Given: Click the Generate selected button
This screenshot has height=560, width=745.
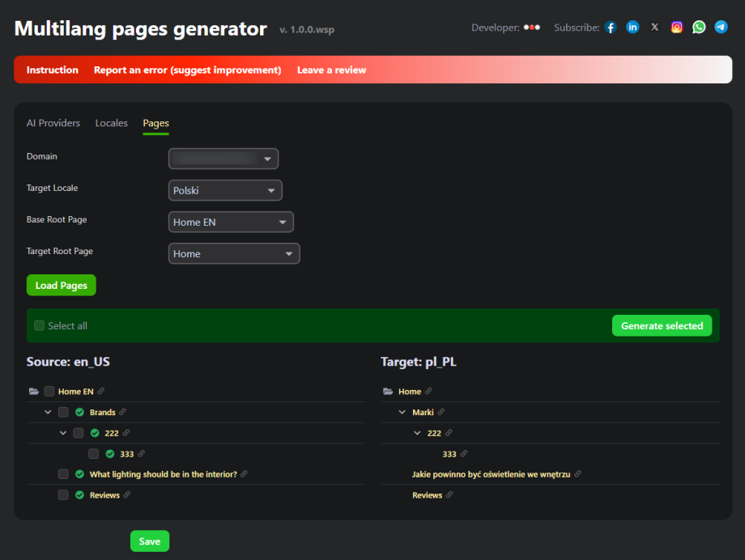Looking at the screenshot, I should [x=662, y=326].
